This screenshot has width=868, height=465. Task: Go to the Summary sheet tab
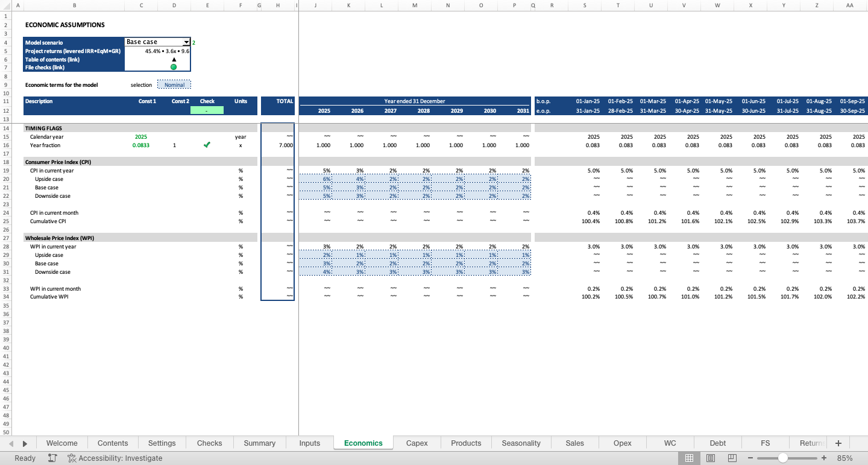click(x=260, y=443)
